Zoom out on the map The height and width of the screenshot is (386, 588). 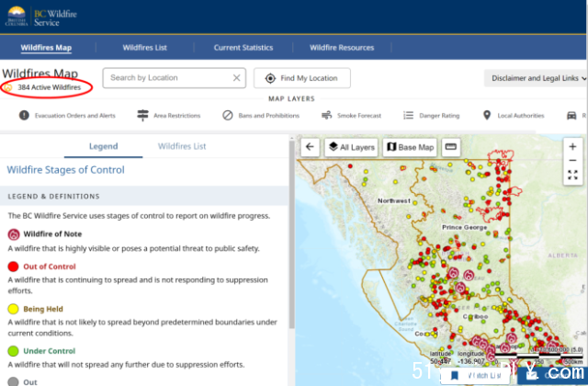(572, 161)
